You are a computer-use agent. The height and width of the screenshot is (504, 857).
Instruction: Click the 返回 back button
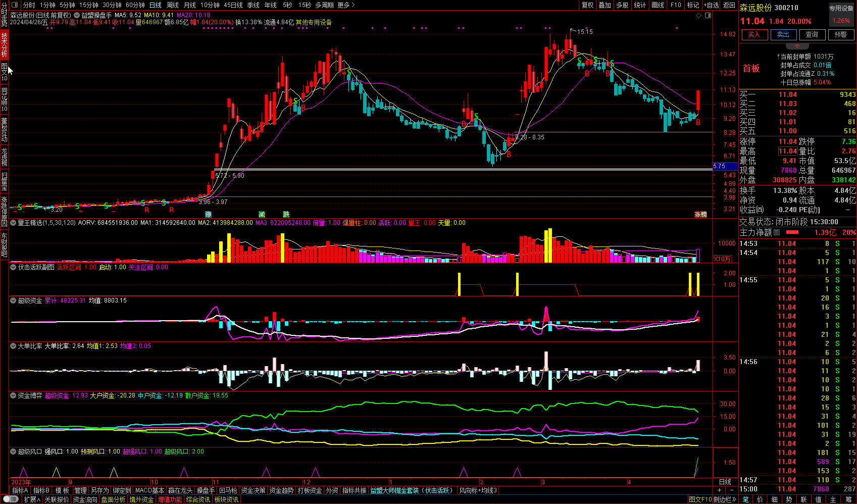pos(729,5)
